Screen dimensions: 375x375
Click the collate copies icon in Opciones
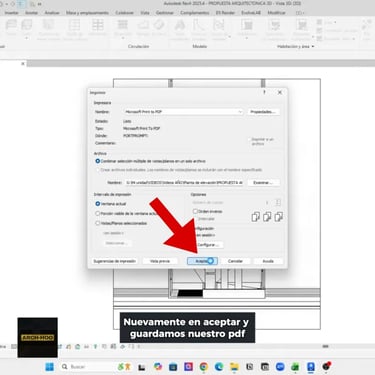(267, 217)
